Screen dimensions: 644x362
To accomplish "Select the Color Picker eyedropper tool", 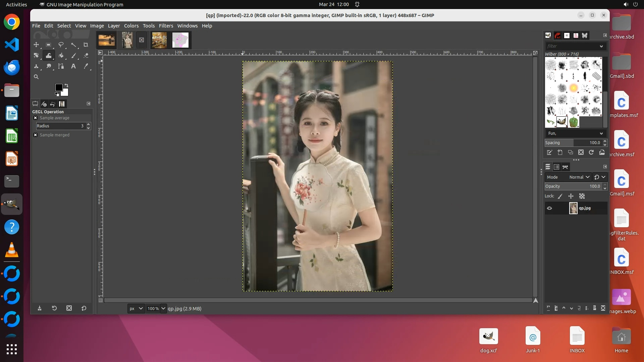I will [86, 66].
